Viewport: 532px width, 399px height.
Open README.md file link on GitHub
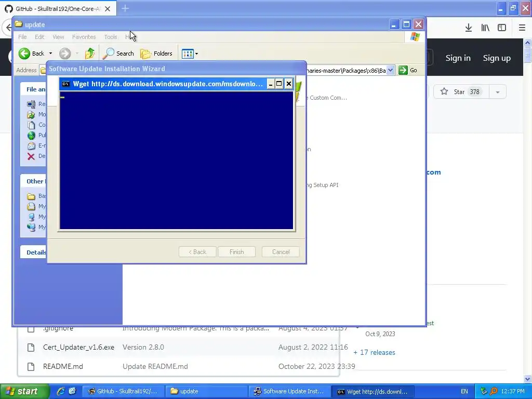tap(63, 366)
